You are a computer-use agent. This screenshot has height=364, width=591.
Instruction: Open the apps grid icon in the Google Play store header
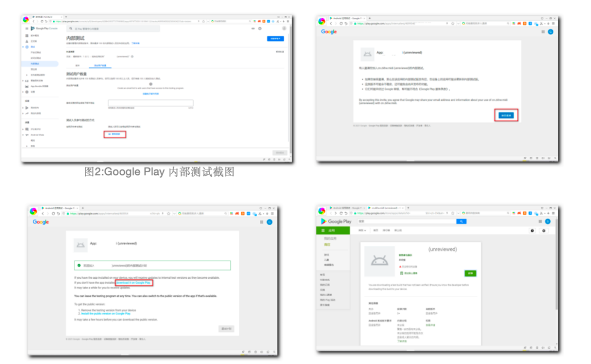[x=540, y=222]
